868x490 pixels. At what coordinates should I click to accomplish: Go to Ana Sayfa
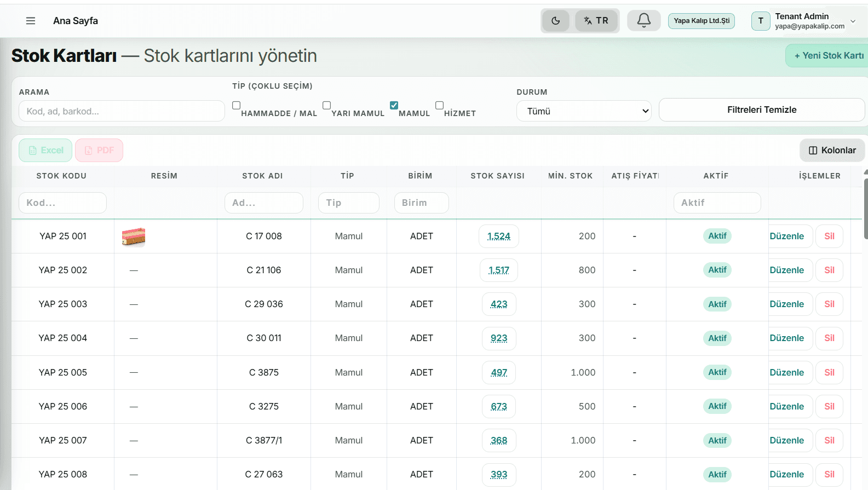[x=76, y=21]
